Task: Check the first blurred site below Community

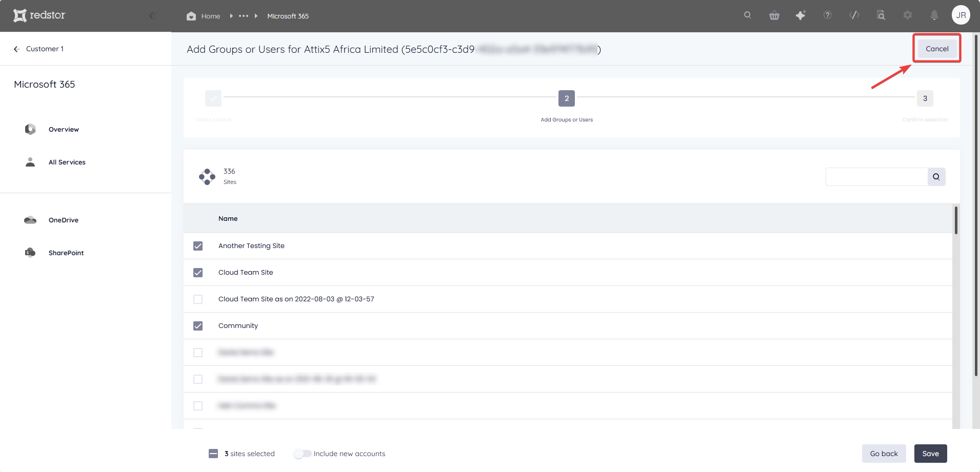Action: tap(198, 353)
